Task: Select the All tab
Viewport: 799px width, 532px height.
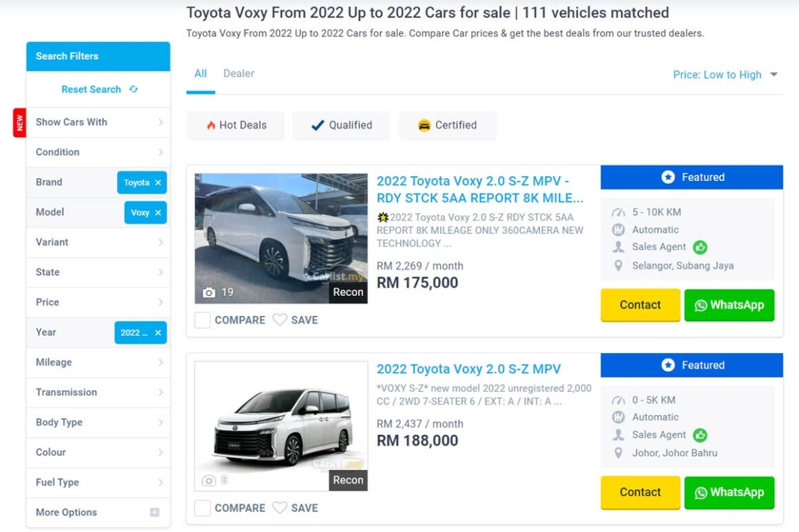Action: pyautogui.click(x=200, y=73)
